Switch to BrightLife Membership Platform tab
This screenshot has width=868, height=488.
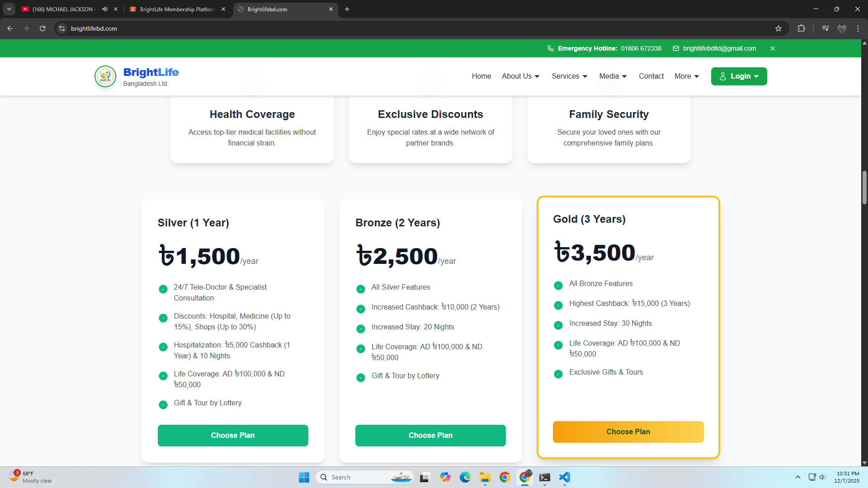[x=176, y=9]
